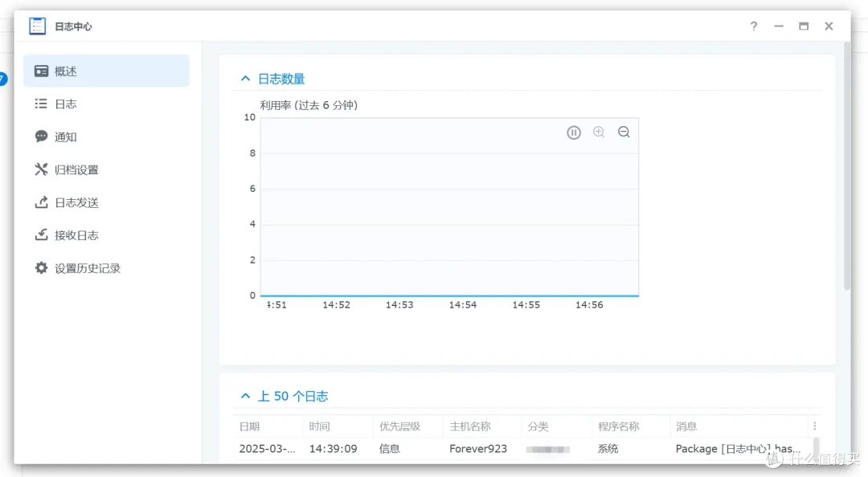Open column options via three-dot menu
This screenshot has width=868, height=477.
pos(814,426)
